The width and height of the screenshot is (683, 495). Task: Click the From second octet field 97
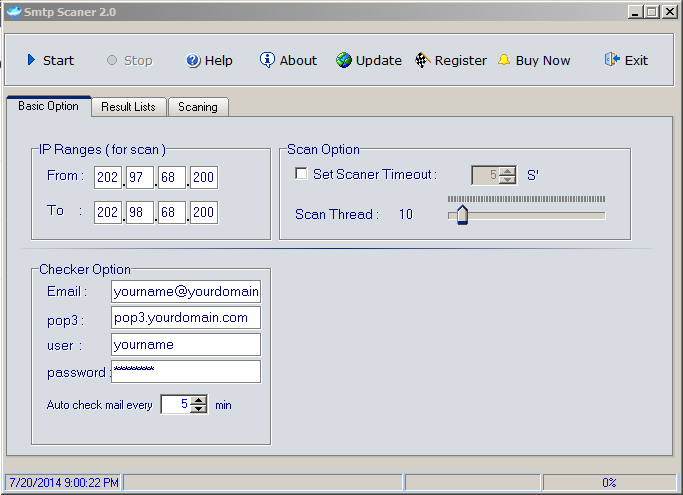click(x=140, y=177)
